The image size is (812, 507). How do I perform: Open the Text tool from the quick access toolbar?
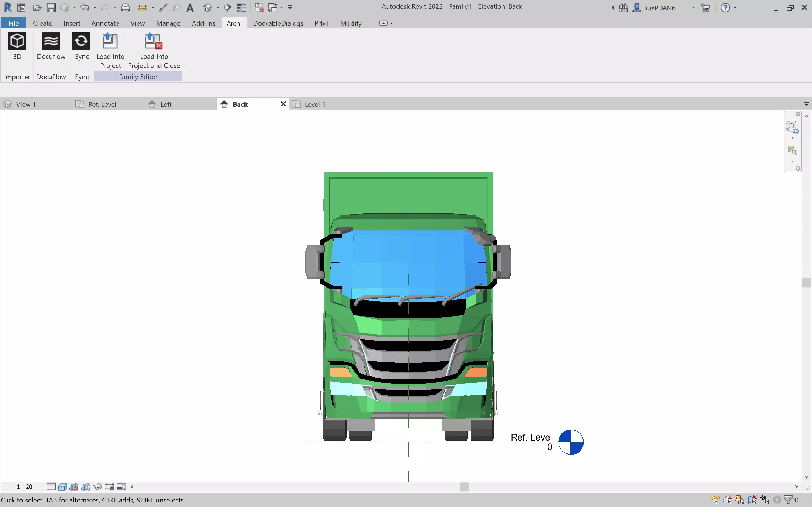[x=191, y=7]
